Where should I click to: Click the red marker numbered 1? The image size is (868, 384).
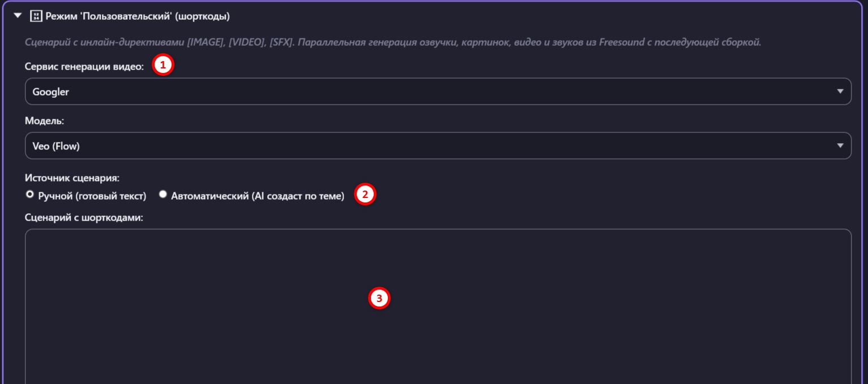(x=163, y=65)
